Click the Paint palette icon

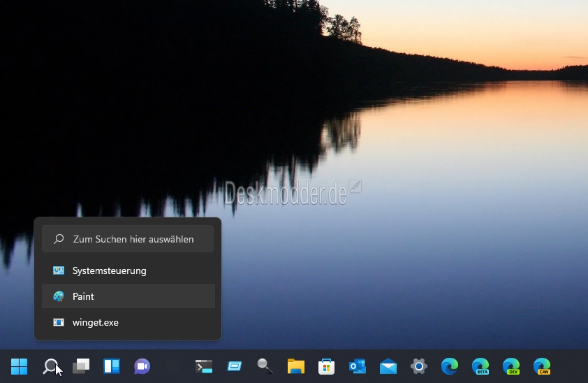[x=59, y=296]
